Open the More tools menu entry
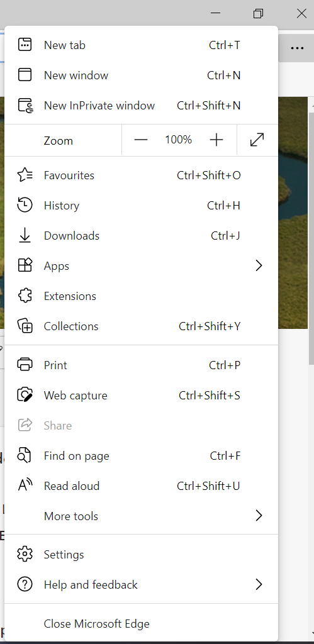The width and height of the screenshot is (314, 644). click(141, 516)
